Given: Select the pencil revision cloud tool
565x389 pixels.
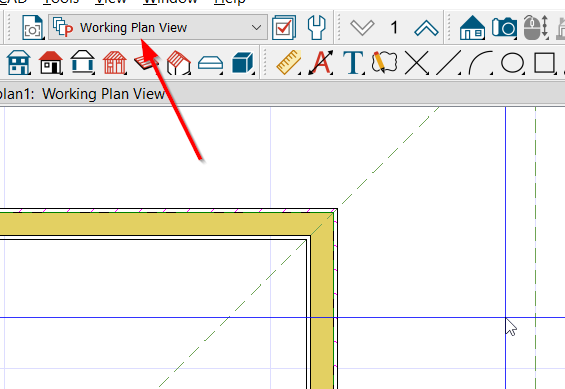Looking at the screenshot, I should pos(384,63).
